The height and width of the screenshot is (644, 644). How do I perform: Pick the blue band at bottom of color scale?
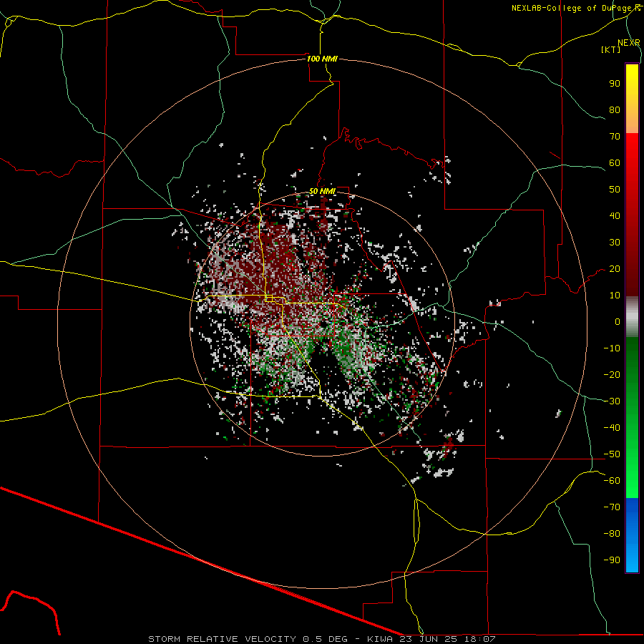click(632, 535)
